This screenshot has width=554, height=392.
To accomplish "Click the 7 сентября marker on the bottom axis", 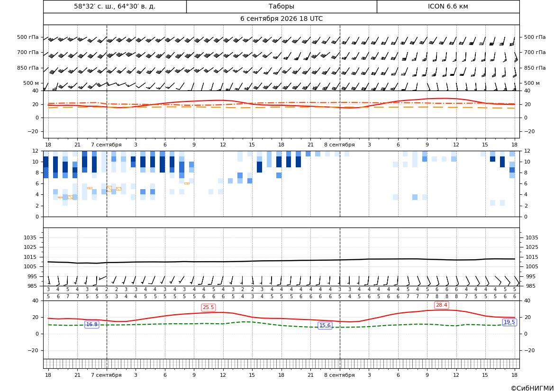I will (106, 375).
